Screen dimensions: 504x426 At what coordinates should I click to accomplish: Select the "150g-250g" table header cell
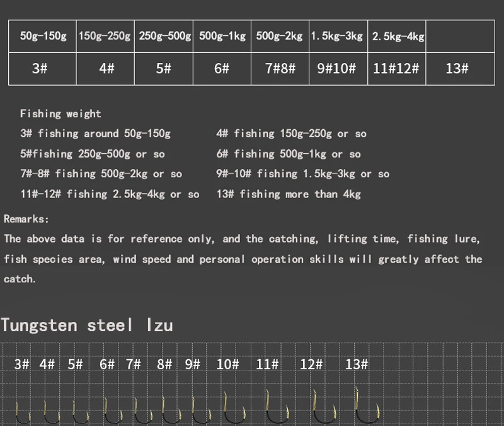(105, 37)
